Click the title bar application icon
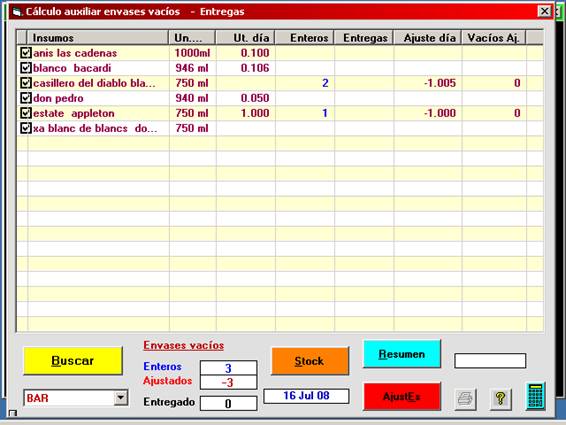 pyautogui.click(x=17, y=12)
